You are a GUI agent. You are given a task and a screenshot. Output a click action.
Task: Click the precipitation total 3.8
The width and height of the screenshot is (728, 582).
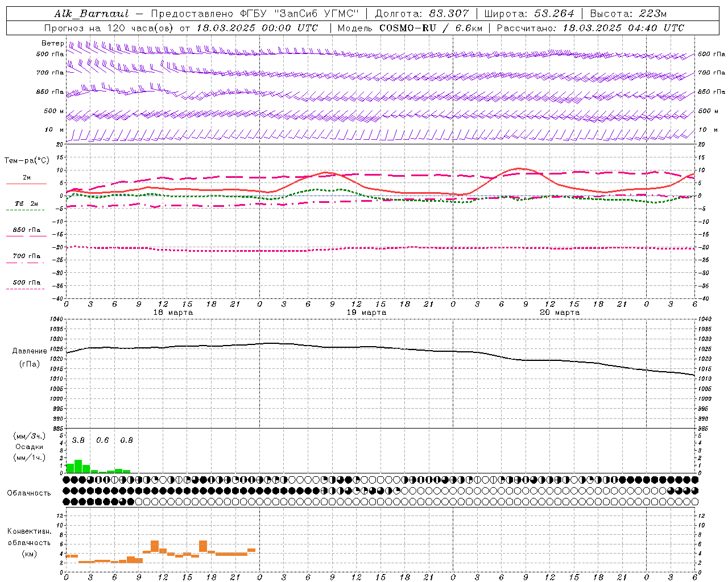[x=78, y=440]
